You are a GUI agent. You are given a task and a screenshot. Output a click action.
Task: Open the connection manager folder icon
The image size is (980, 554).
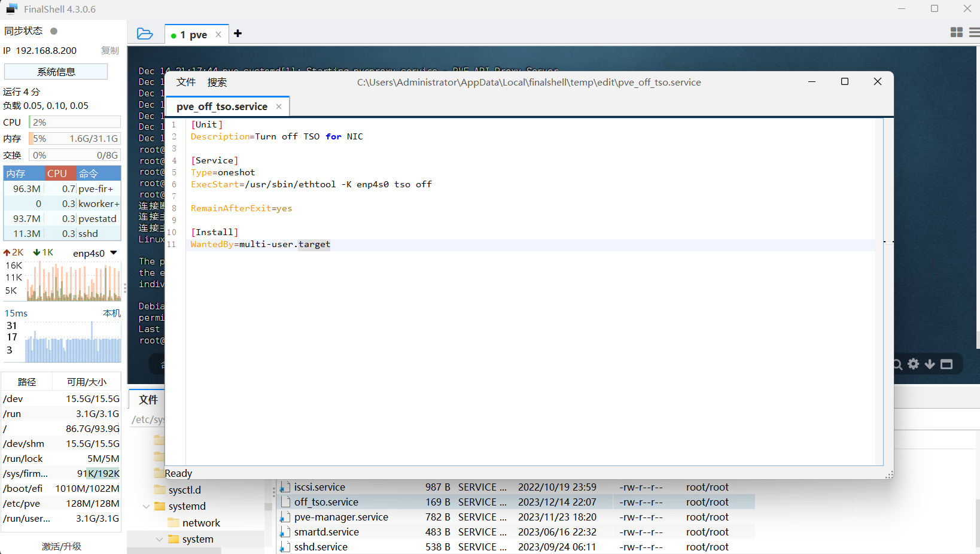click(145, 34)
